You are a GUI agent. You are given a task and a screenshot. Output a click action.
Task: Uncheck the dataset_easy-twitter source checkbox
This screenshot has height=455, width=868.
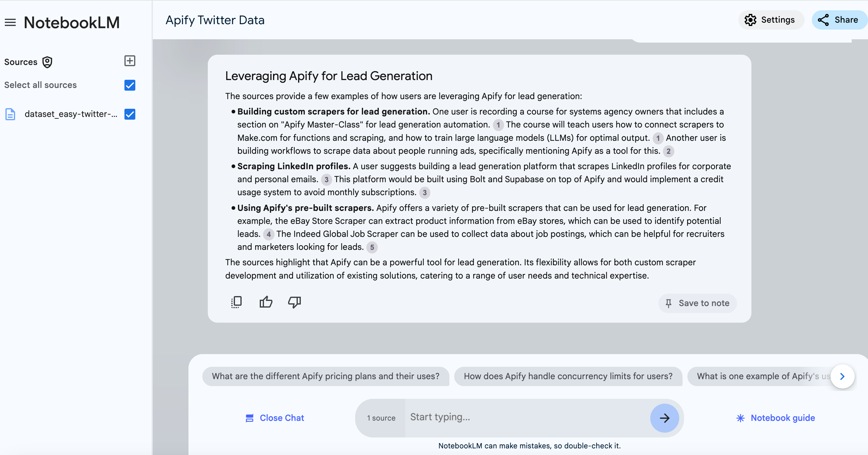click(x=130, y=114)
